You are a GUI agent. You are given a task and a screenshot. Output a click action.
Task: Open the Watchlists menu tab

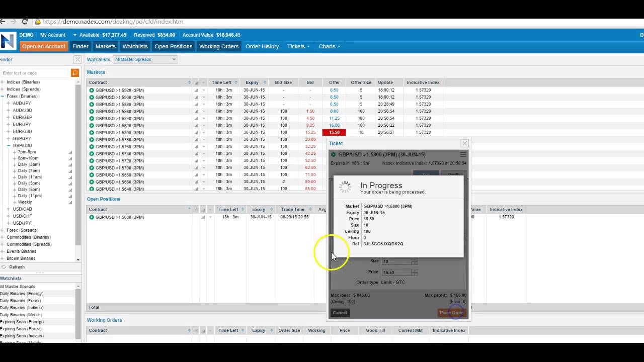click(135, 46)
